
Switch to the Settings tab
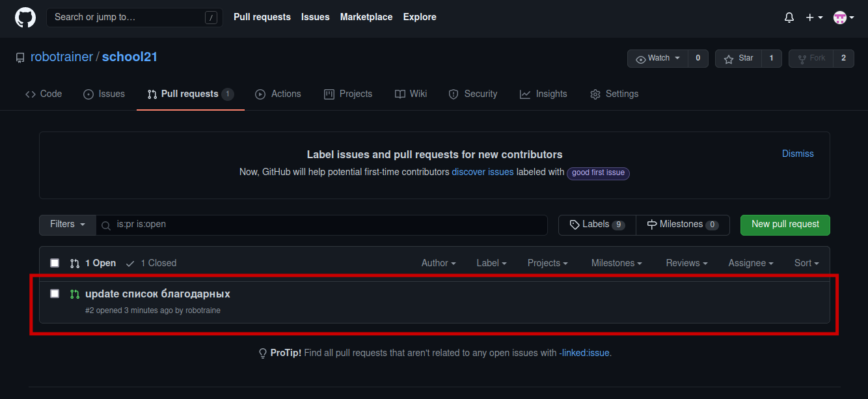(614, 94)
